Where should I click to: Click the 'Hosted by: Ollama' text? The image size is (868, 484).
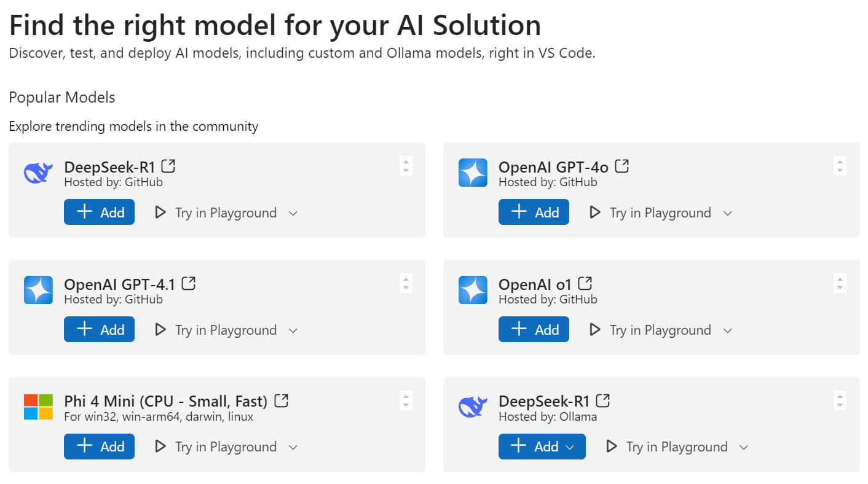click(x=548, y=417)
